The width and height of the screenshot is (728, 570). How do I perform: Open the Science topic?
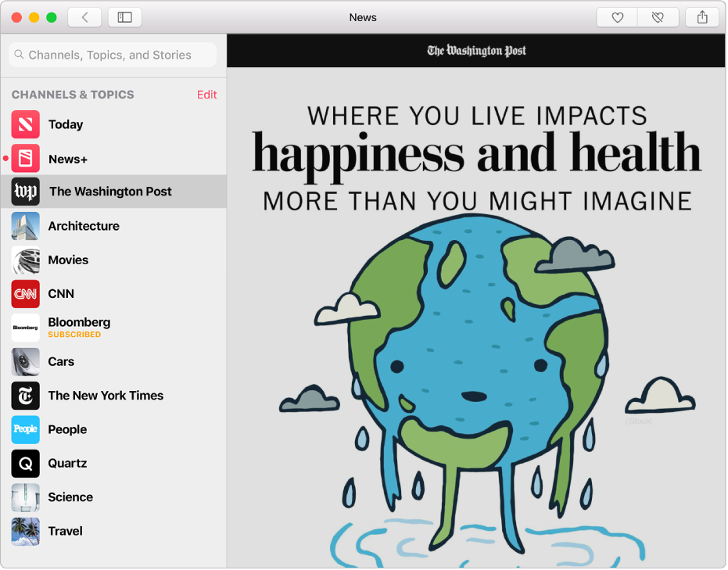(70, 497)
